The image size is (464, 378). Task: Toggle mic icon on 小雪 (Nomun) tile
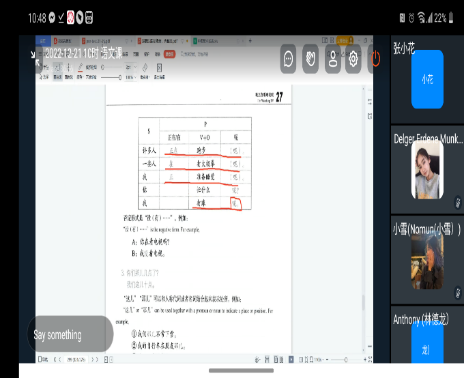(458, 293)
